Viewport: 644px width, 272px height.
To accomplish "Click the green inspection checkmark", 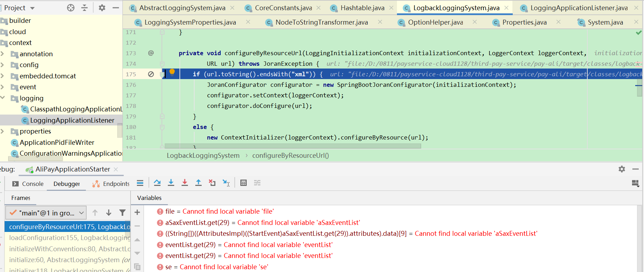I will pos(639,33).
